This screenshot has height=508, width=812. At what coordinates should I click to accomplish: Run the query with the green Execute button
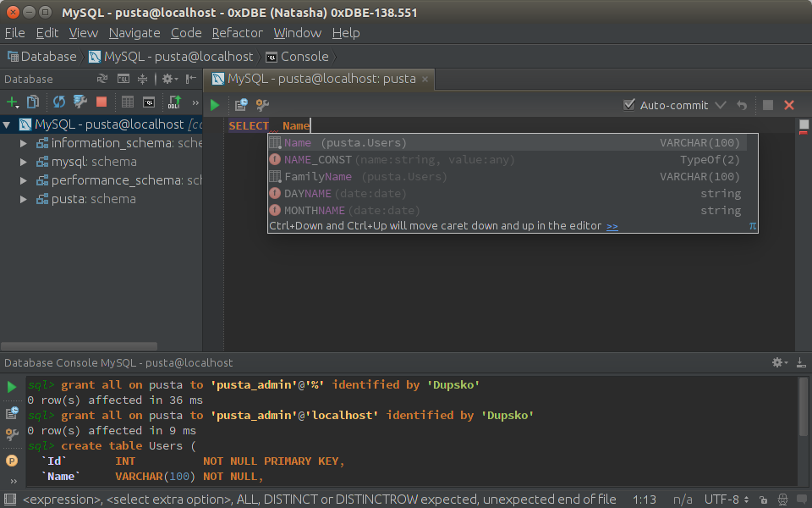click(x=215, y=105)
